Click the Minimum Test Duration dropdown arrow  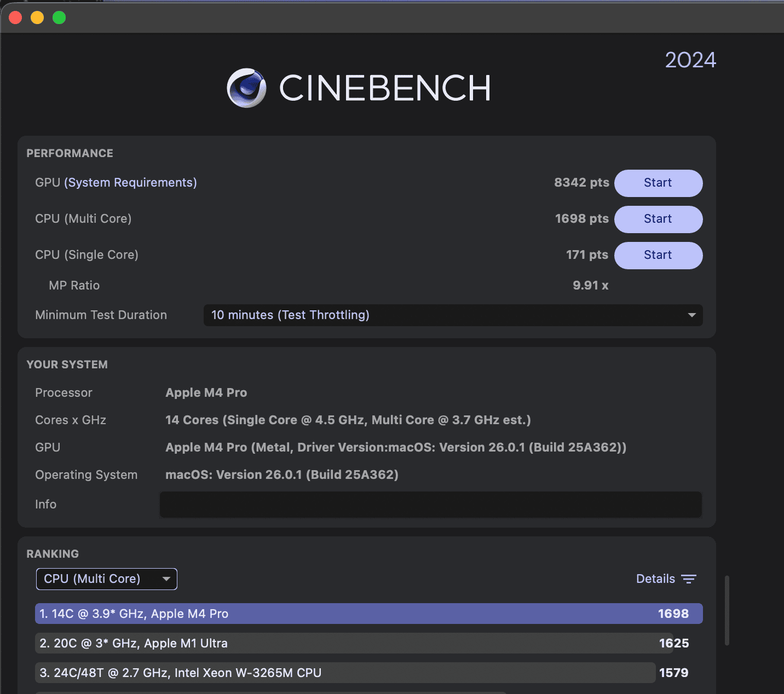click(x=692, y=315)
